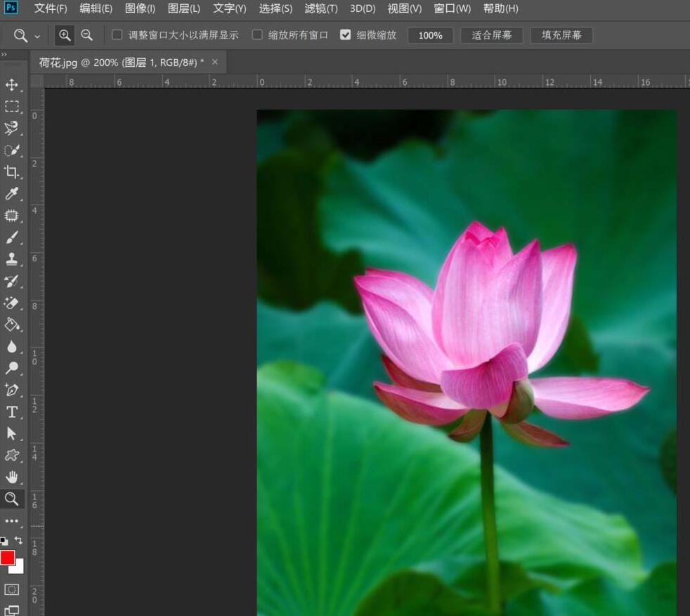Click the 填充屏幕 button
Screen dimensions: 690x616
coord(561,34)
